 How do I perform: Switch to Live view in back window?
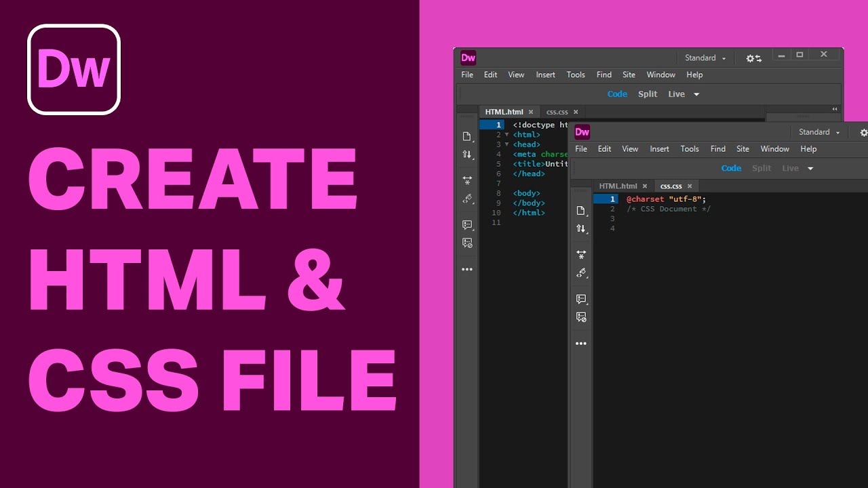(x=676, y=94)
